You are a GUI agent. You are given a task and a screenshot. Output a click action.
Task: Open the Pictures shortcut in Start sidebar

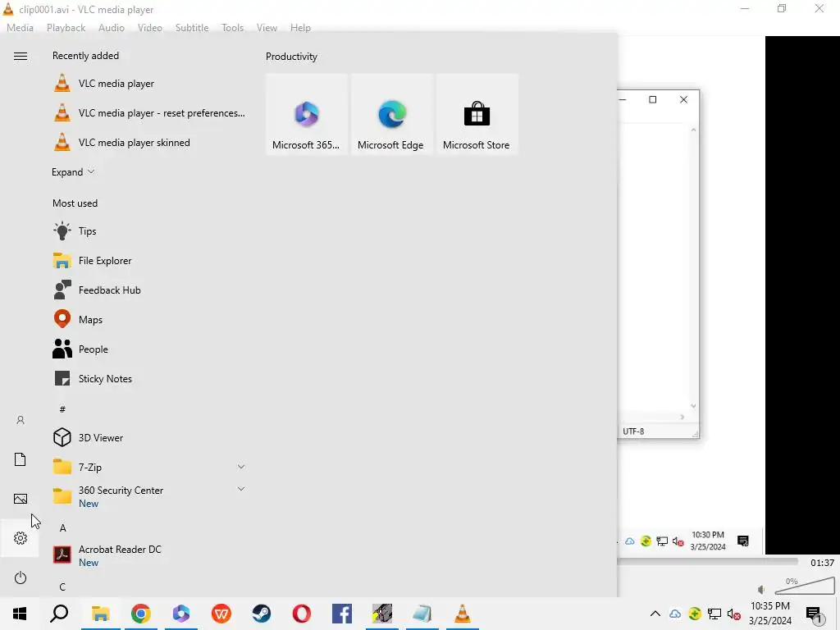pyautogui.click(x=21, y=499)
